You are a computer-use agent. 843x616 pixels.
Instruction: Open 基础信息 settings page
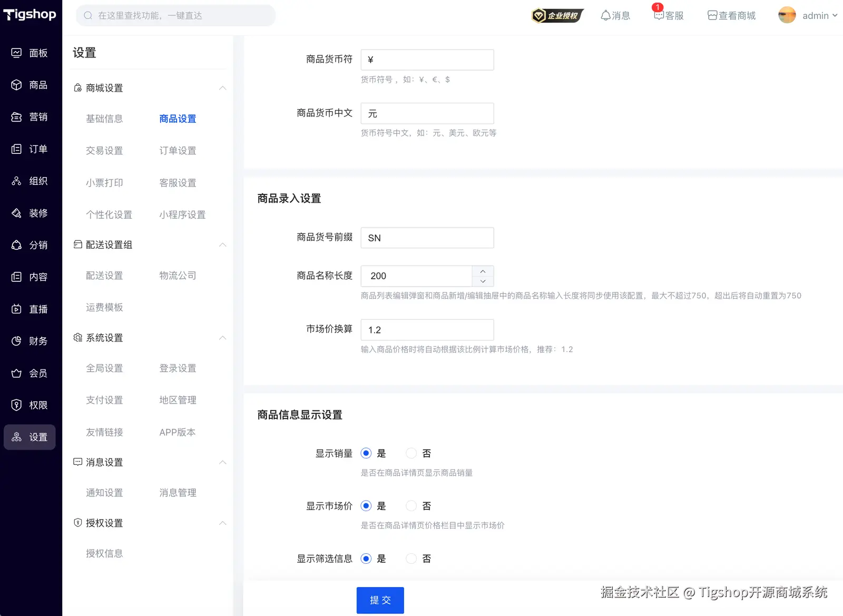tap(104, 119)
